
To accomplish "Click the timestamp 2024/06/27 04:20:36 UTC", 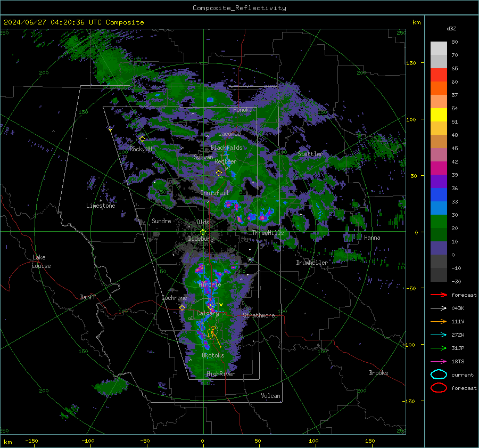I will [x=53, y=22].
